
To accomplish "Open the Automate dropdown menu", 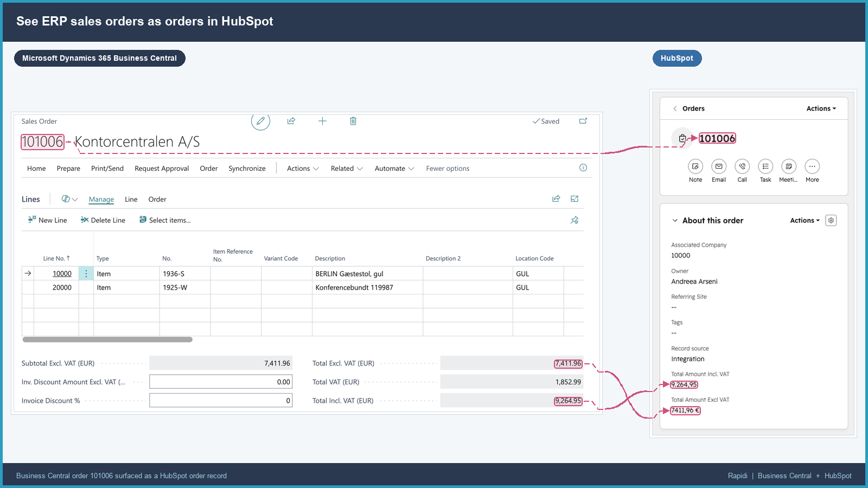I will [x=394, y=169].
